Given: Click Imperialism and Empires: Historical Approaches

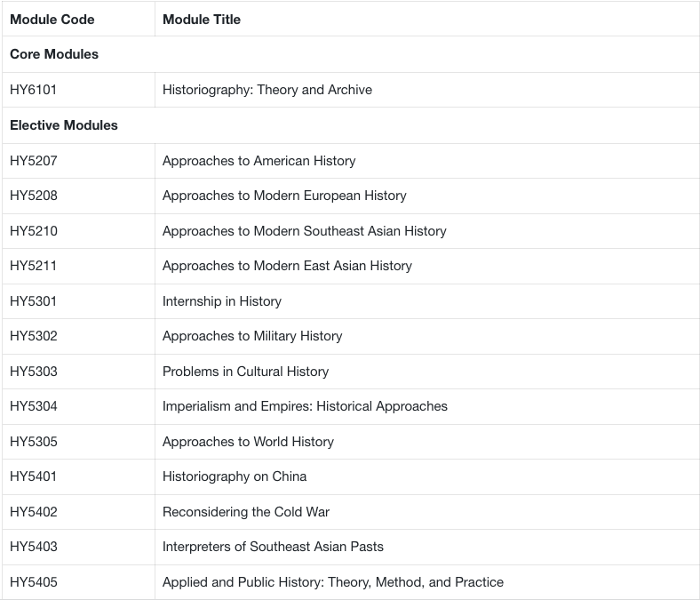Looking at the screenshot, I should 305,406.
